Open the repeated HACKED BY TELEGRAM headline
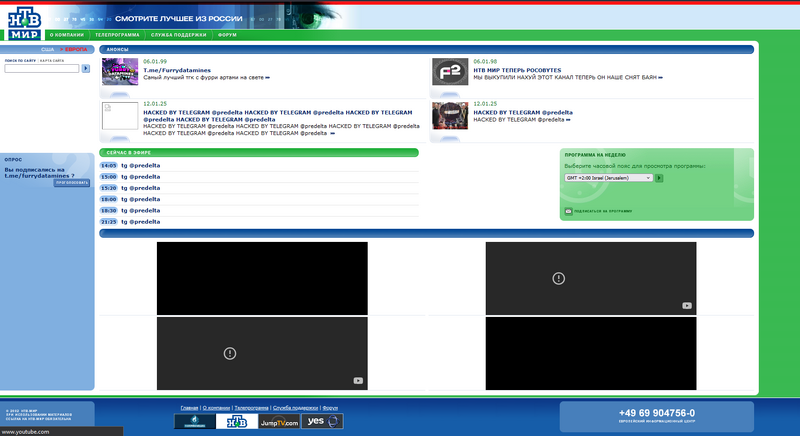 click(278, 116)
